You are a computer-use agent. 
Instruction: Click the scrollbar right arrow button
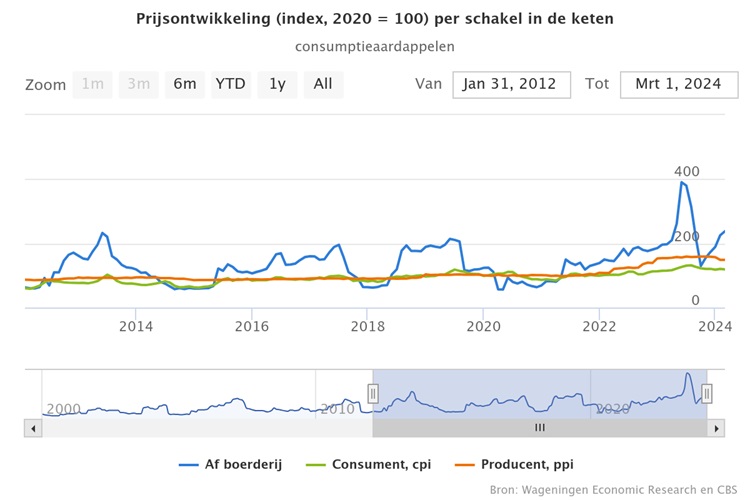(x=715, y=427)
